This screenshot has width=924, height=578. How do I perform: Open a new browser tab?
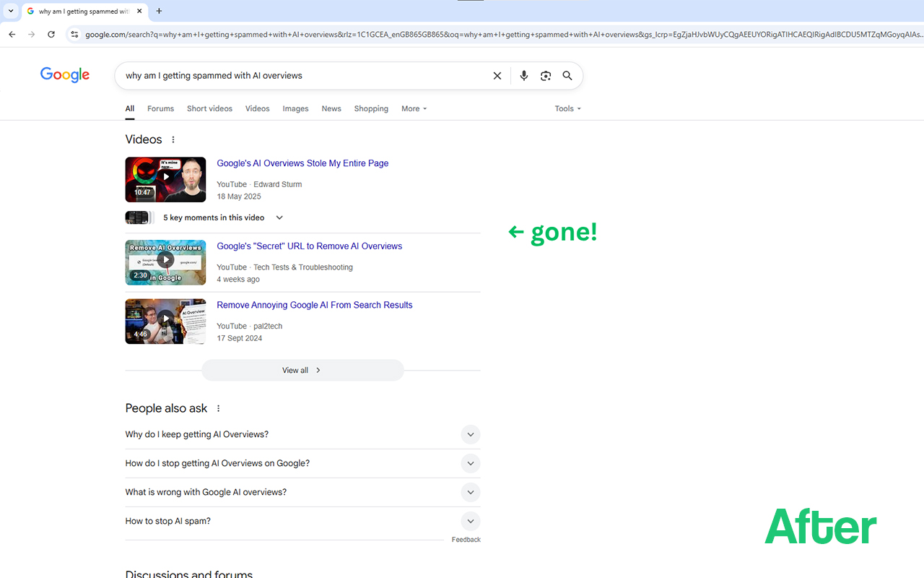tap(159, 11)
